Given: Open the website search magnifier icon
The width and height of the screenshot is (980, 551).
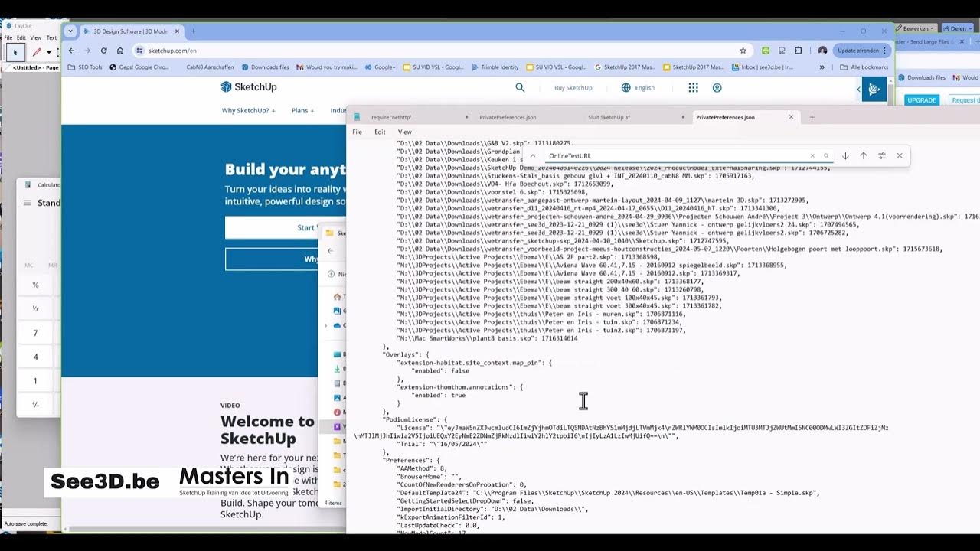Looking at the screenshot, I should click(520, 87).
